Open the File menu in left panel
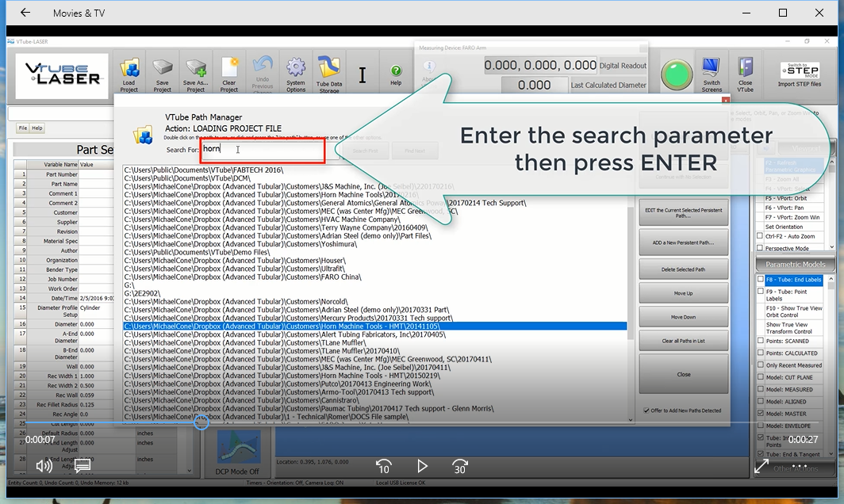 (x=22, y=128)
